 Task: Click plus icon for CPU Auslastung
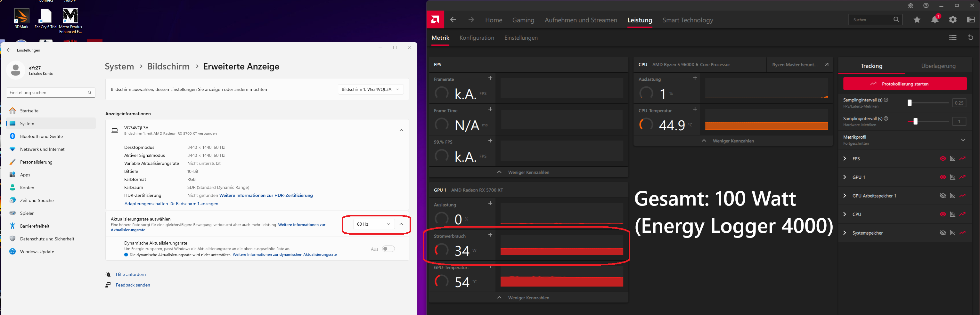695,78
